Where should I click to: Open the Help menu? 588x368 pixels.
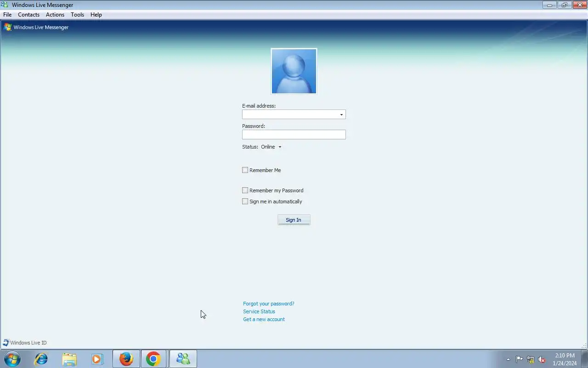pyautogui.click(x=96, y=15)
